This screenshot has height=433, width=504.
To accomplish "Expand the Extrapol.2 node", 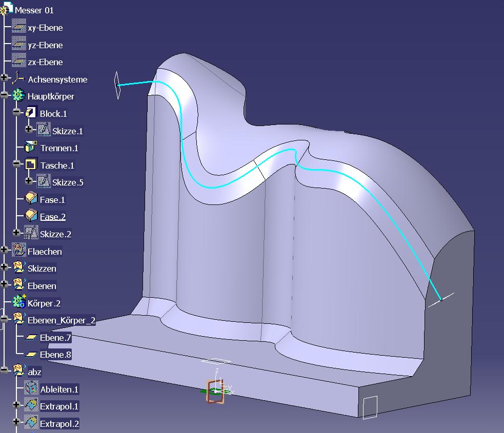I will pyautogui.click(x=17, y=421).
